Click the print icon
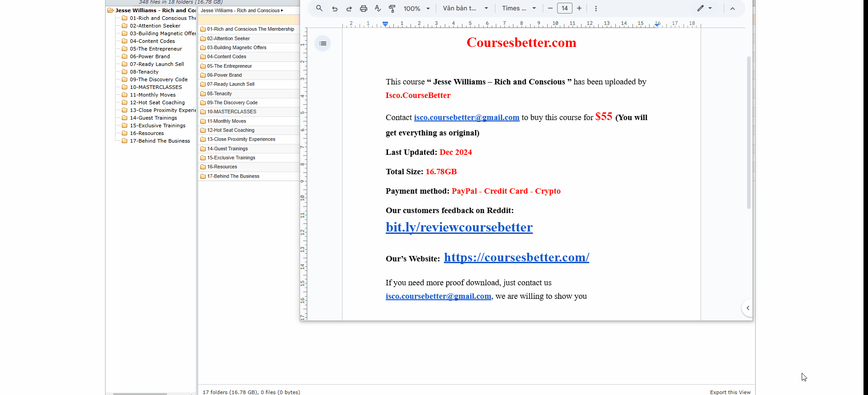 (x=364, y=9)
